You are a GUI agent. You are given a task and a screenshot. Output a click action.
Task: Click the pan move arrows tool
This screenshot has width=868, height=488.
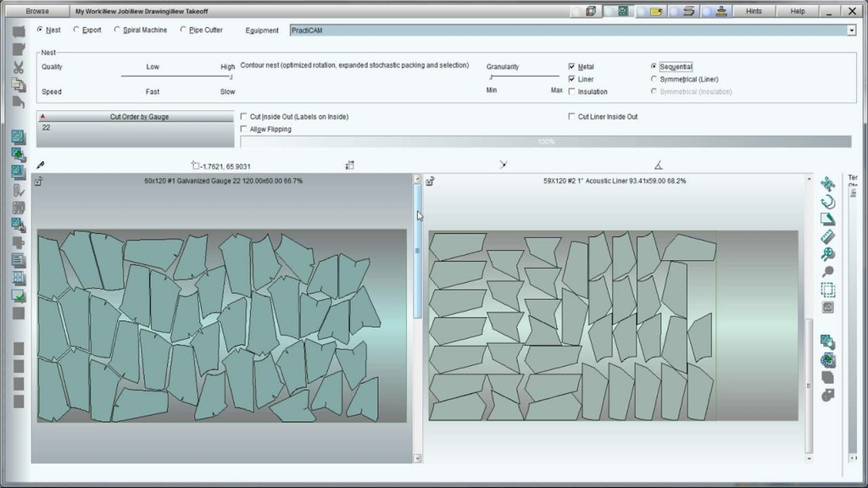[828, 183]
